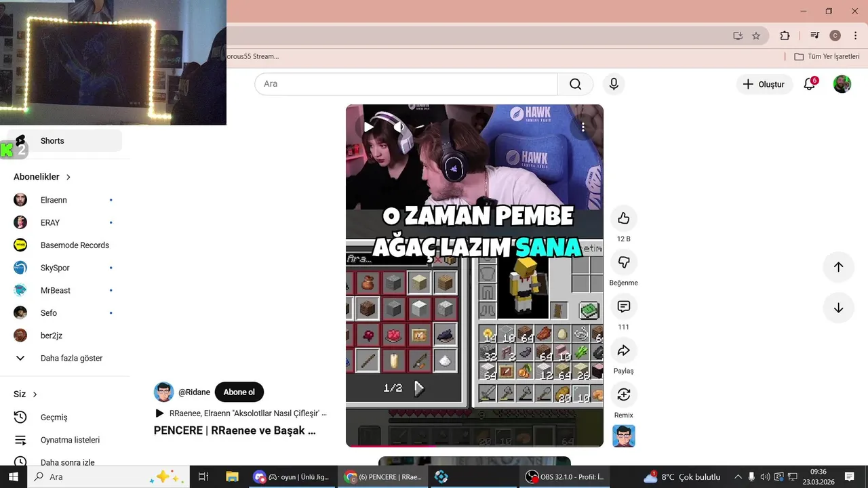Bookmark this page with the star icon
The width and height of the screenshot is (868, 488).
click(x=756, y=36)
